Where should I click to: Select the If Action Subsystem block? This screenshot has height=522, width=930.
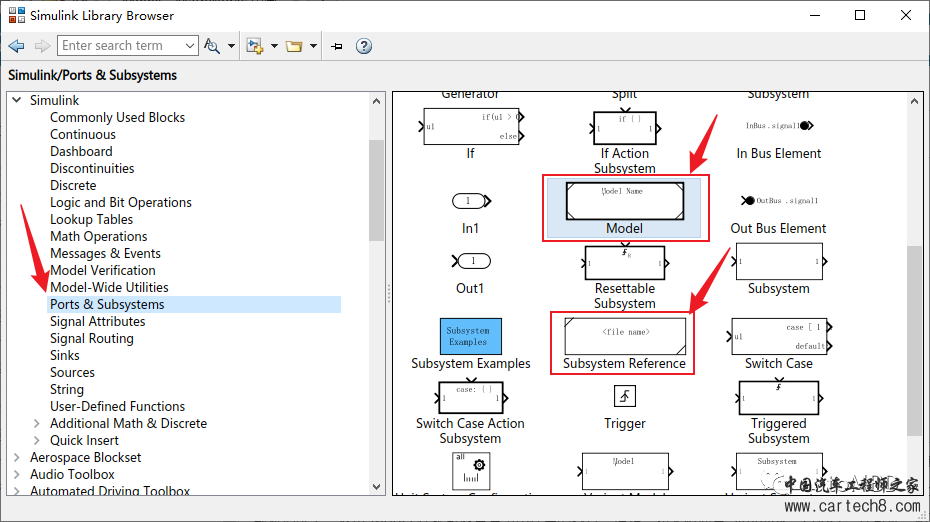coord(625,128)
